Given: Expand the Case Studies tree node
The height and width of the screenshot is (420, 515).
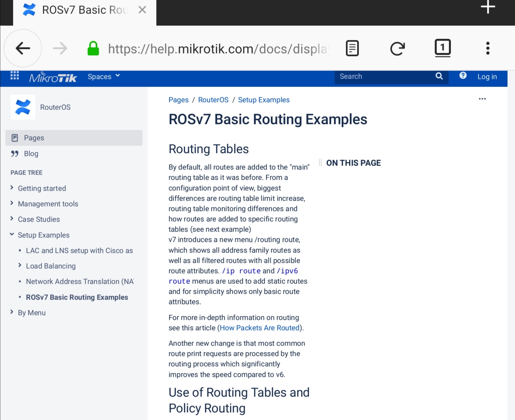Looking at the screenshot, I should coord(12,219).
